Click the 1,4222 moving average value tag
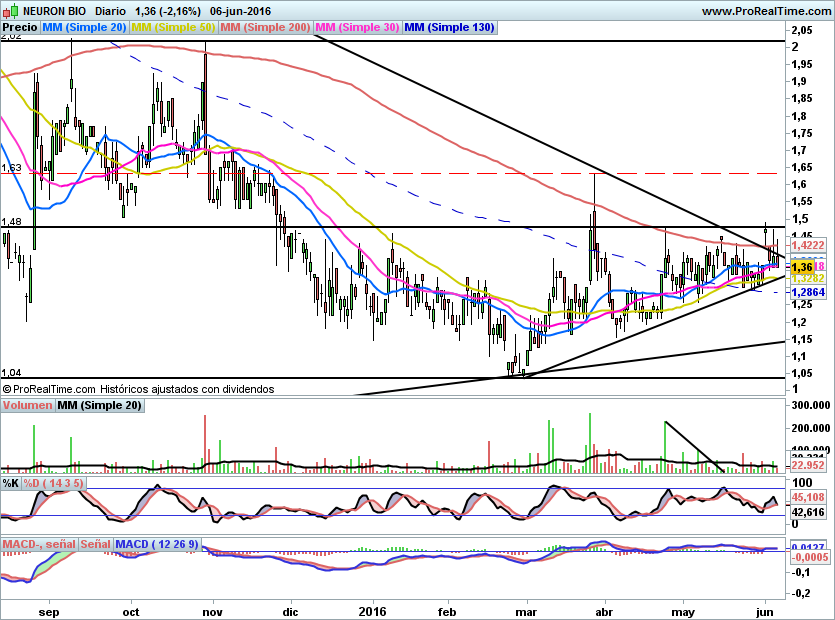835x620 pixels. point(808,244)
